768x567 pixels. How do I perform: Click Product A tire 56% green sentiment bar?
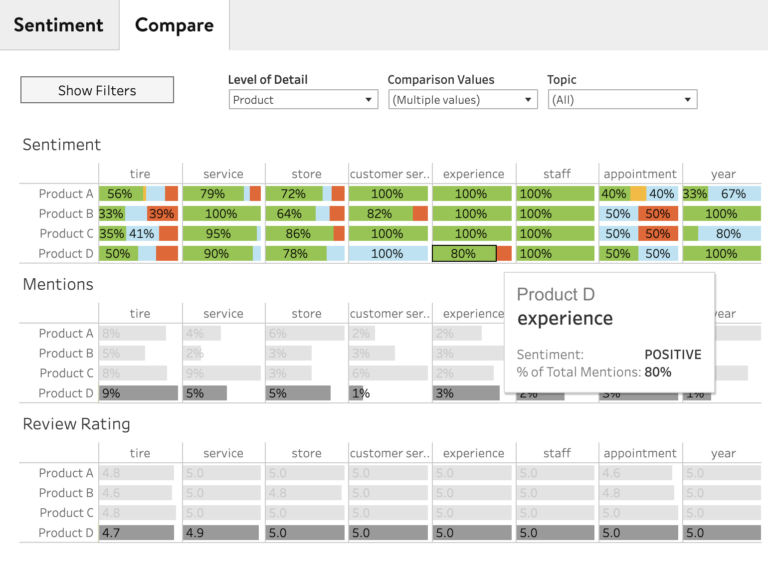[x=120, y=194]
